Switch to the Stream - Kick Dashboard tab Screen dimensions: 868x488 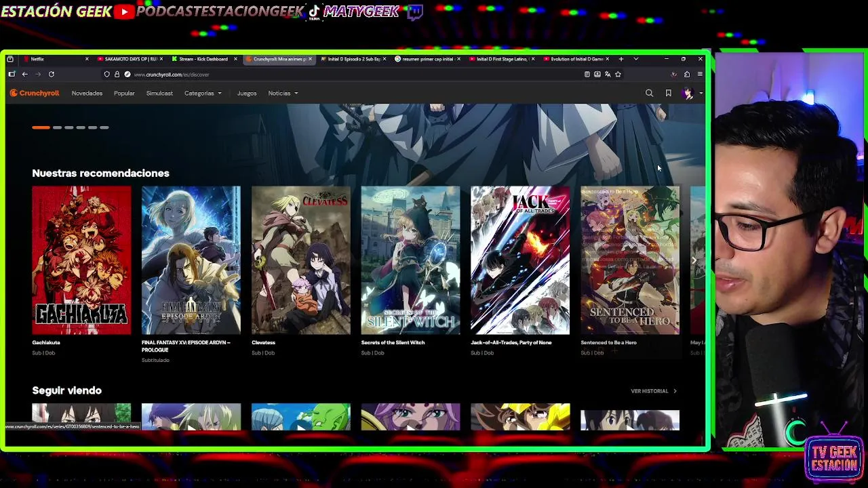(203, 59)
